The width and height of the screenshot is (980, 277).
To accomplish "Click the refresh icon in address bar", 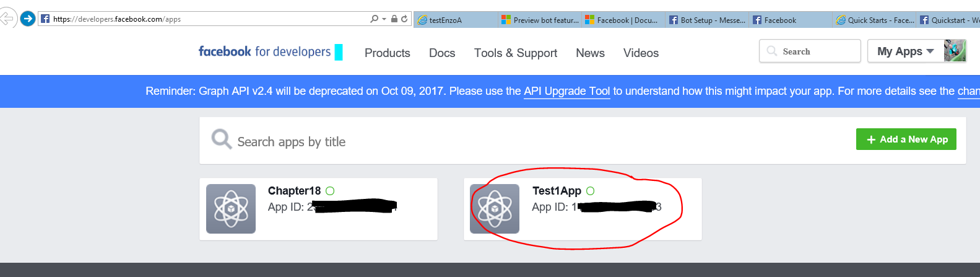I will tap(404, 19).
